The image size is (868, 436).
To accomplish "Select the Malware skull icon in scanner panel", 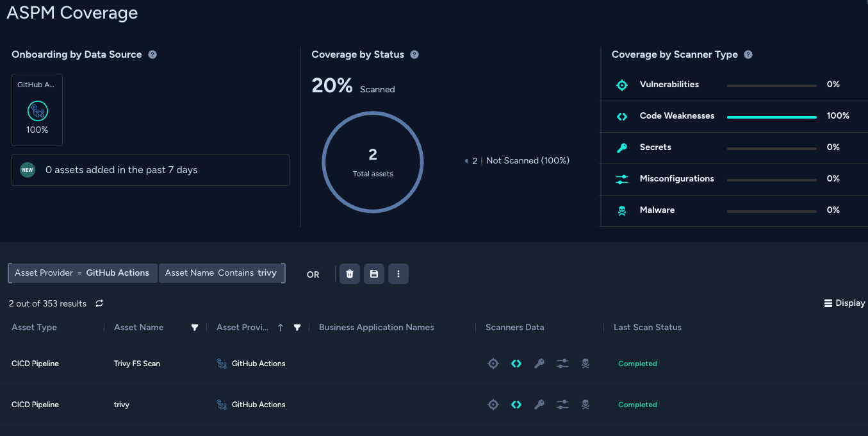I will [621, 210].
